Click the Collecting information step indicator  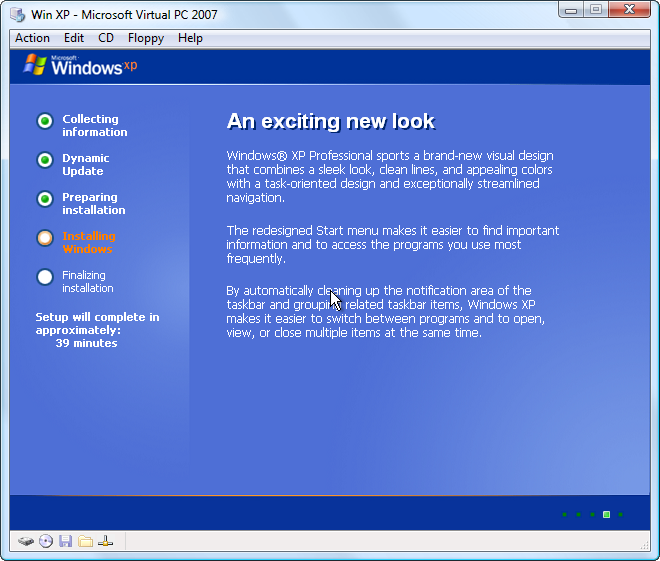(45, 121)
